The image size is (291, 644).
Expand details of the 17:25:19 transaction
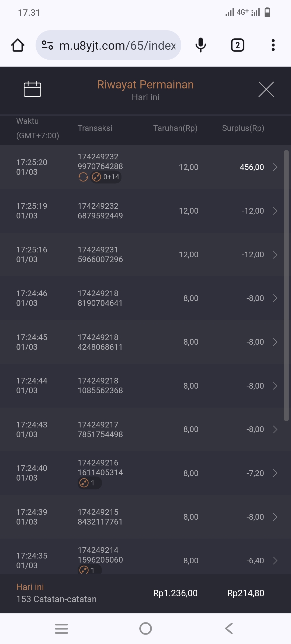point(275,211)
